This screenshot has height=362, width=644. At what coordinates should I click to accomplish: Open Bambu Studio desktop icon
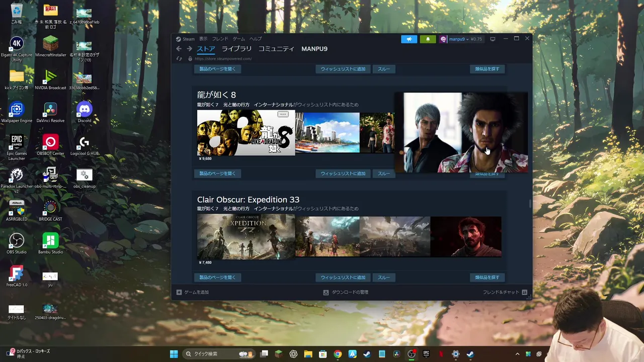50,243
